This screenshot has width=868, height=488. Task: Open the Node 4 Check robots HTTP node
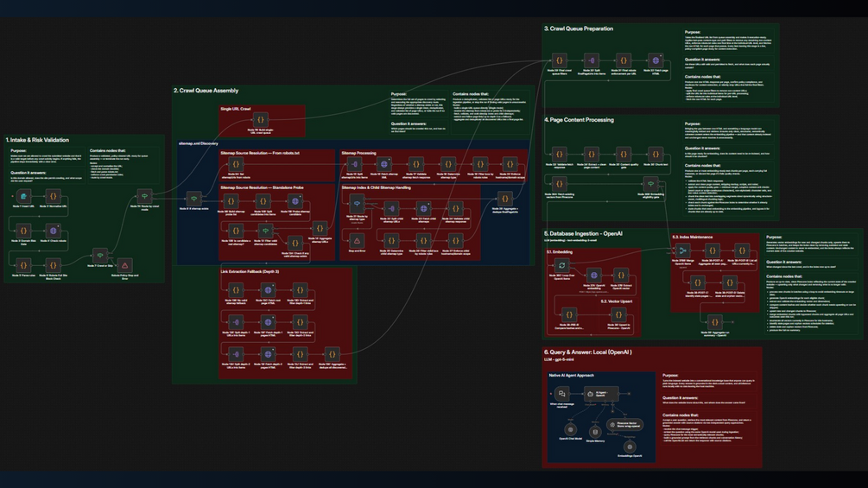pyautogui.click(x=54, y=230)
